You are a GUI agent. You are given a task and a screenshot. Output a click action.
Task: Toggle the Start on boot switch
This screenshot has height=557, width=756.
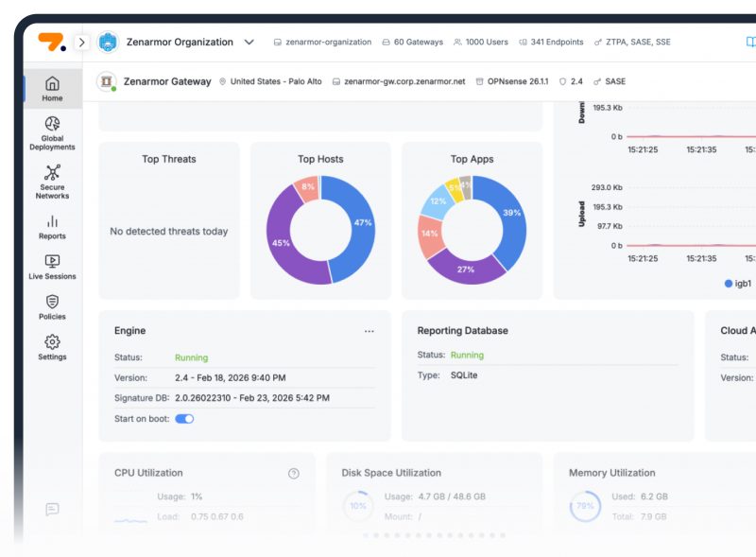point(184,419)
